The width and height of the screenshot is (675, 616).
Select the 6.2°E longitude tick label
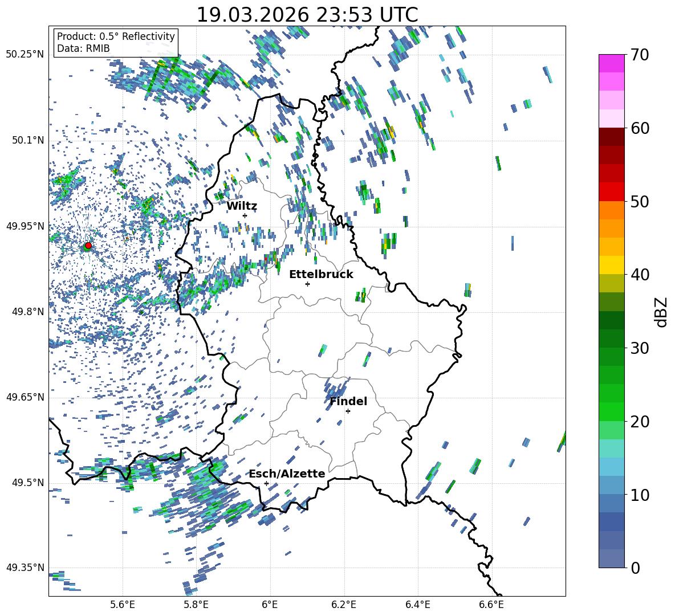tap(344, 604)
